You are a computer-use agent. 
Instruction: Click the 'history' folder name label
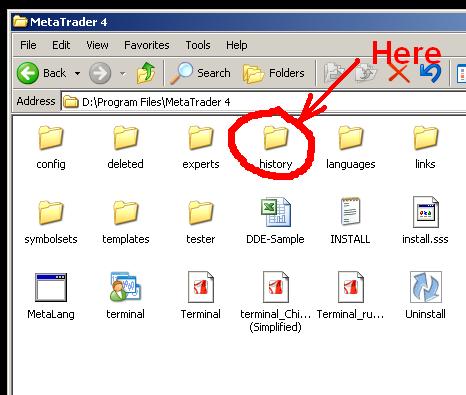(x=276, y=164)
